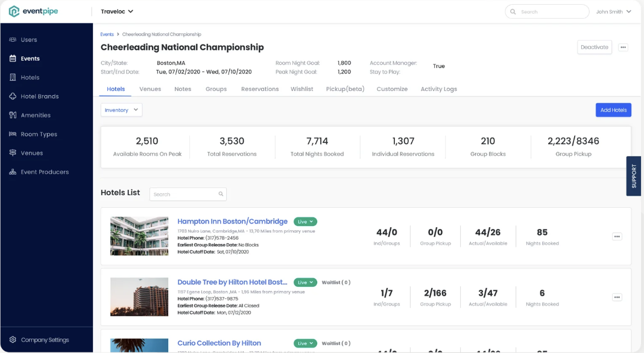Open the Double Tree by Hilton hotel link

[x=232, y=282]
